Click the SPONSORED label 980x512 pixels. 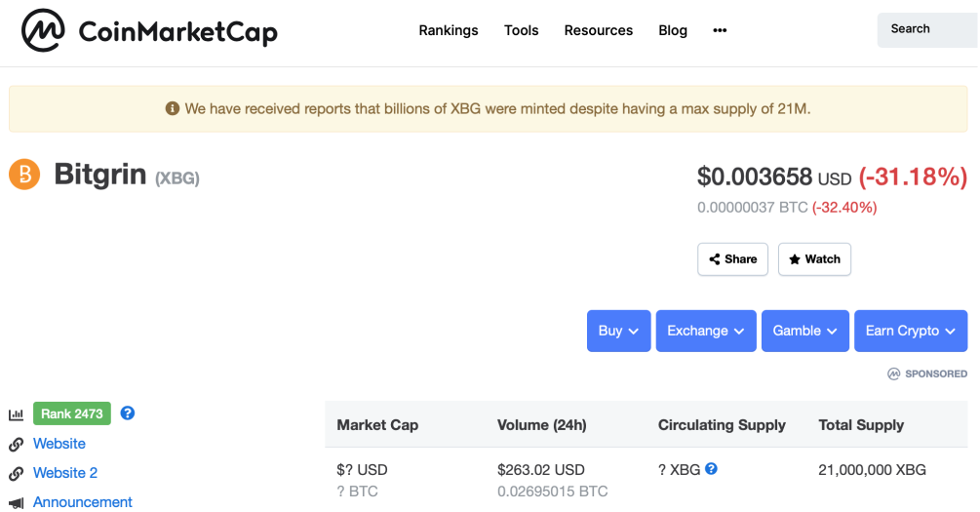(x=935, y=374)
